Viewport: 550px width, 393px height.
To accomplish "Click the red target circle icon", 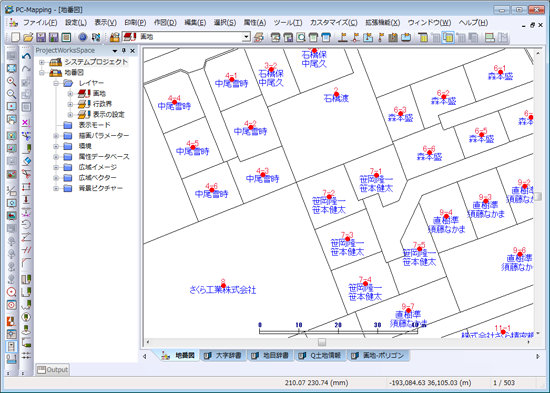I will (x=12, y=292).
